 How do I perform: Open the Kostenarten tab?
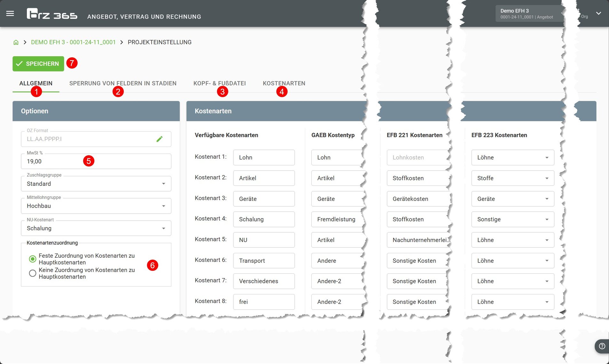coord(284,83)
